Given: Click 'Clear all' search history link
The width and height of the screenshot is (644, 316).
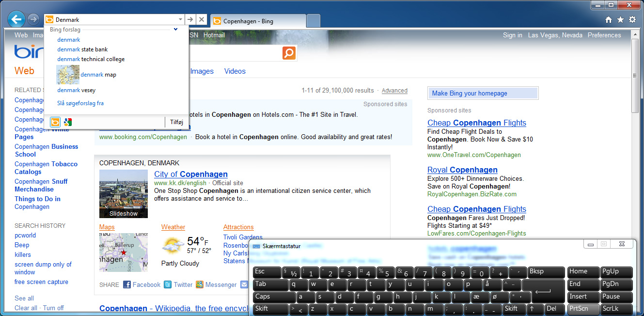Looking at the screenshot, I should click(x=26, y=308).
